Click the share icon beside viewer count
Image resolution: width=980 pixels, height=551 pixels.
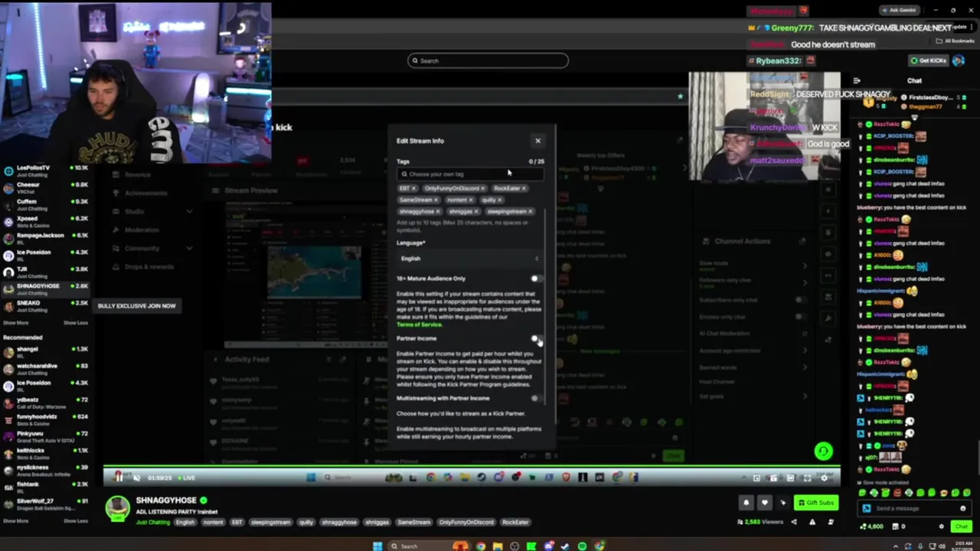tap(794, 522)
